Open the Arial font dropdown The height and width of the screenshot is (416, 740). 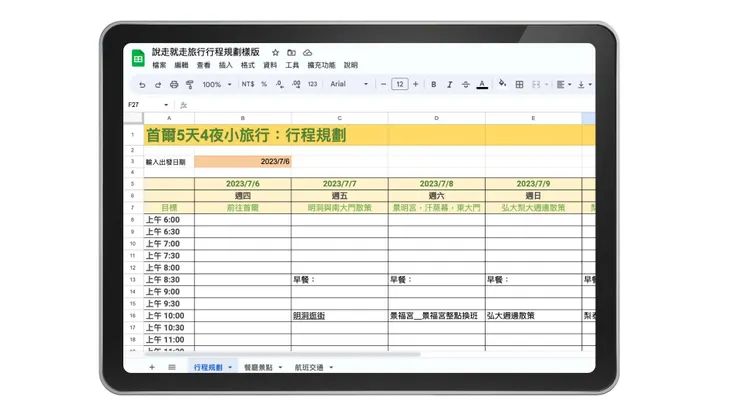coord(349,84)
